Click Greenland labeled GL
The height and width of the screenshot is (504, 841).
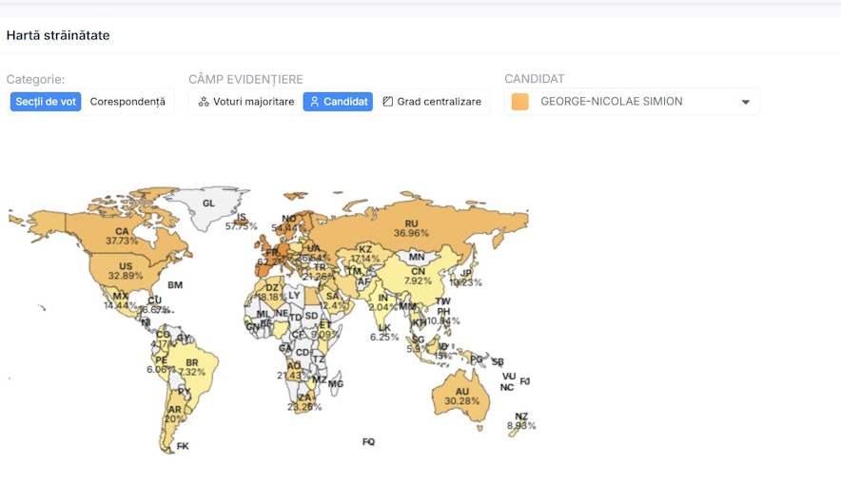point(208,204)
